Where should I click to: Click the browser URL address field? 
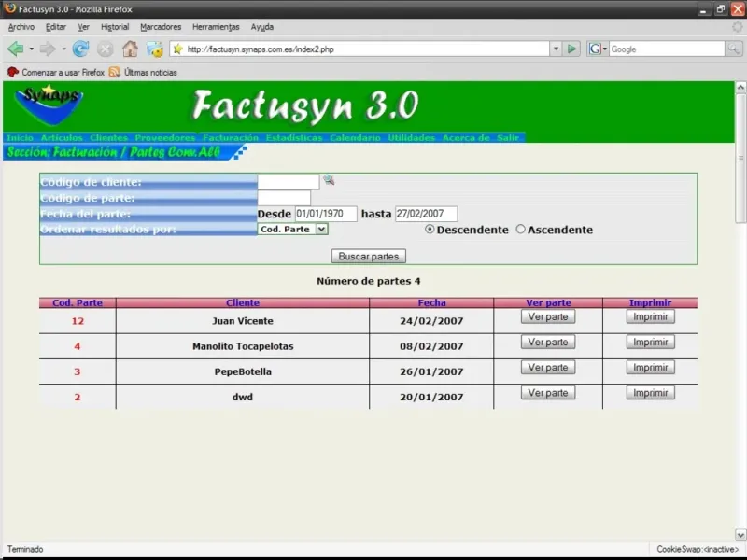click(x=366, y=49)
